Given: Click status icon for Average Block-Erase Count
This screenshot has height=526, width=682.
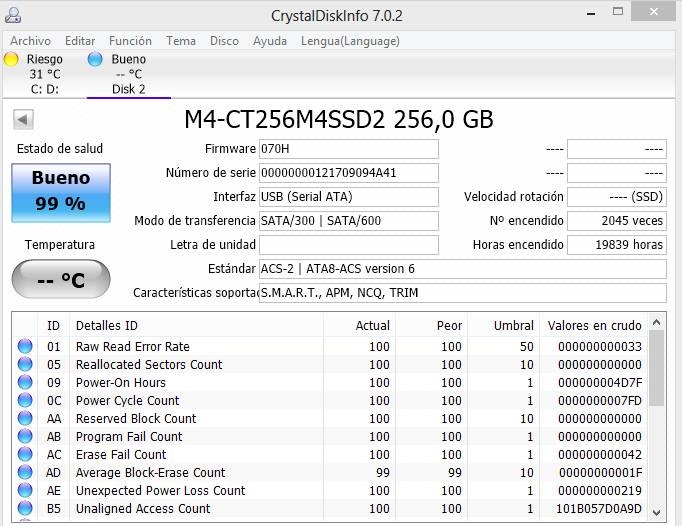Looking at the screenshot, I should pyautogui.click(x=25, y=472).
